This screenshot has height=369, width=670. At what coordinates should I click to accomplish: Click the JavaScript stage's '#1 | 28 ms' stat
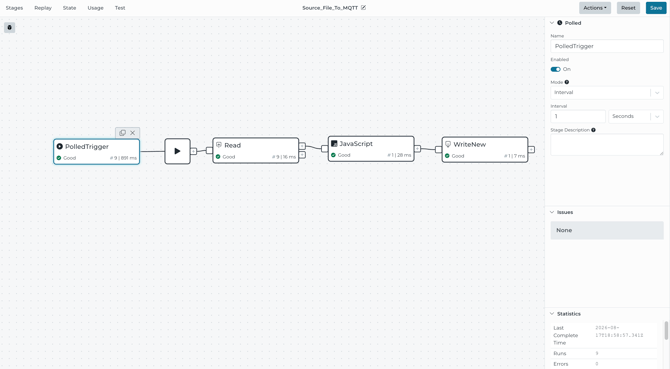pyautogui.click(x=399, y=155)
